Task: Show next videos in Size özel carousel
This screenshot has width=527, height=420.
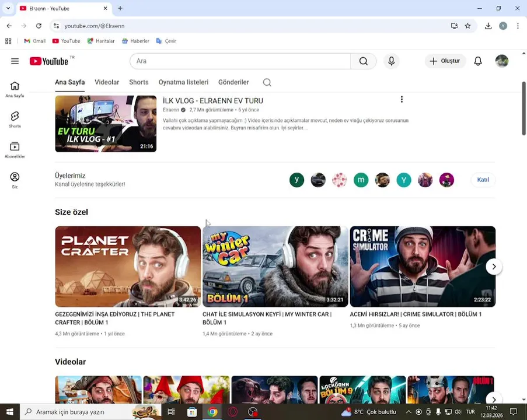Action: [x=494, y=267]
